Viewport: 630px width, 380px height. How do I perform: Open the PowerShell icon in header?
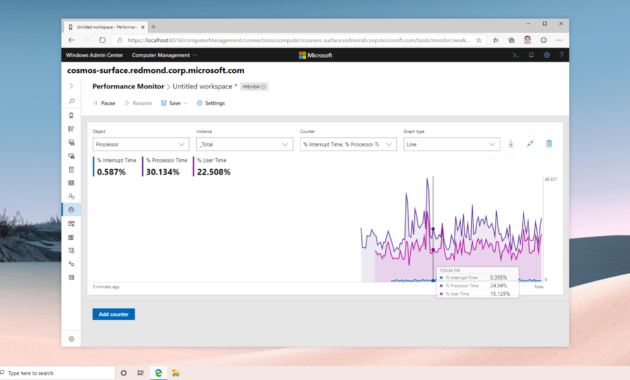515,55
